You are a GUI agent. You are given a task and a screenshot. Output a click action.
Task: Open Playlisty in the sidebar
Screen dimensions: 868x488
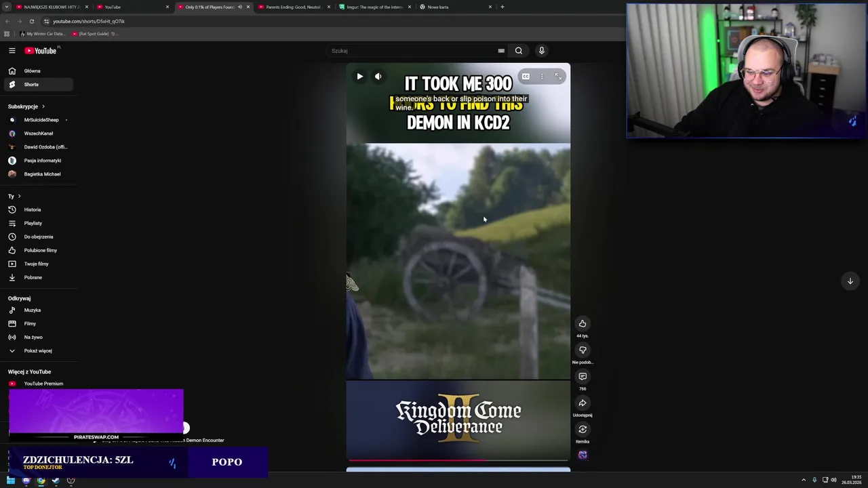pyautogui.click(x=37, y=223)
